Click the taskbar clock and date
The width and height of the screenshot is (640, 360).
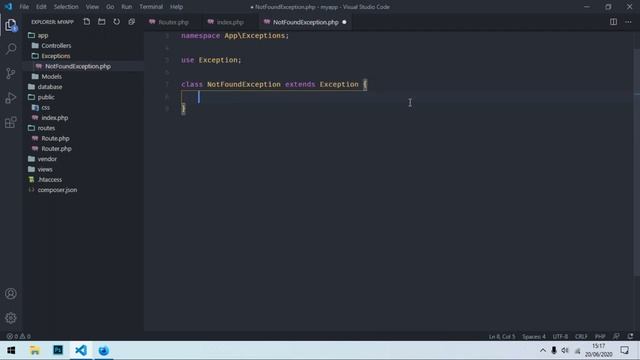pos(599,350)
